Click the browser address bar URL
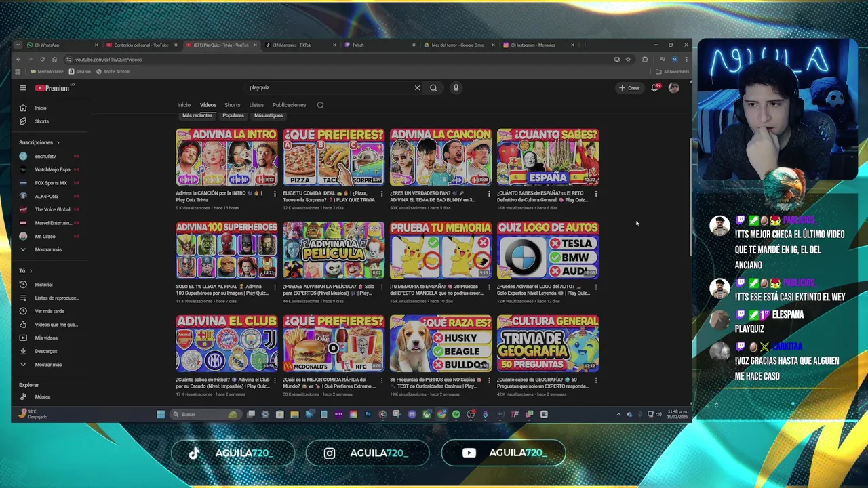The height and width of the screenshot is (488, 868). [x=108, y=59]
